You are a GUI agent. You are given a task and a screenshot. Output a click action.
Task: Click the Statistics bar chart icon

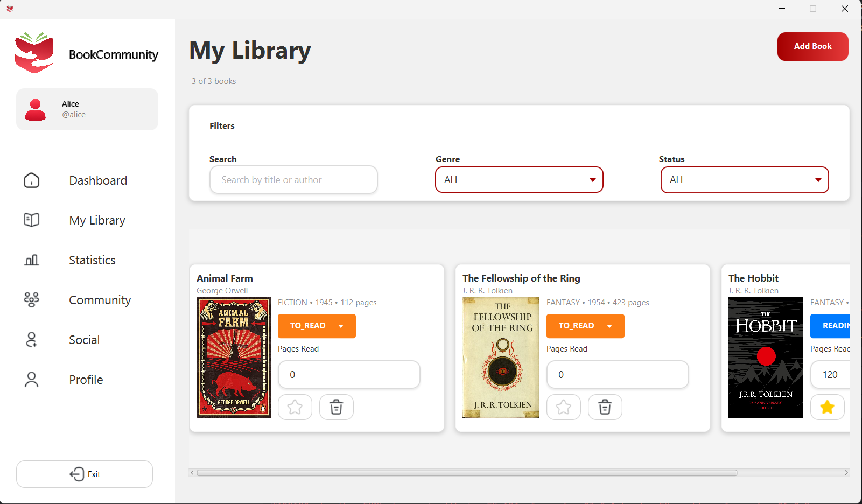[32, 260]
